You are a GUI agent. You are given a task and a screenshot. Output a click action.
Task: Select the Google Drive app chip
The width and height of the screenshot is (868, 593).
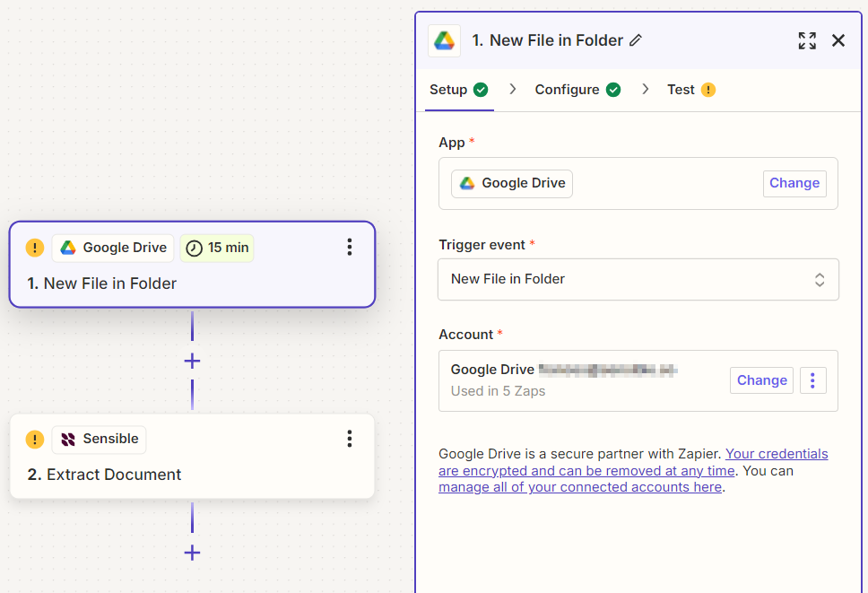tap(511, 183)
